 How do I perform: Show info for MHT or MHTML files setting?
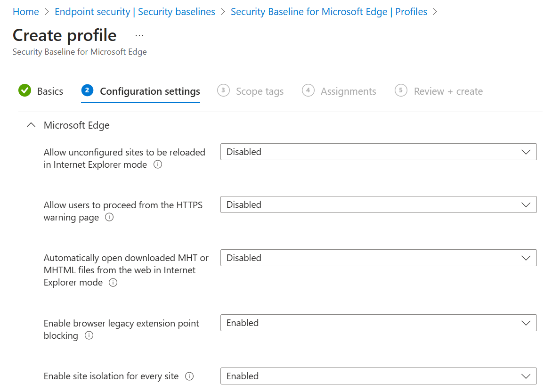coord(113,283)
